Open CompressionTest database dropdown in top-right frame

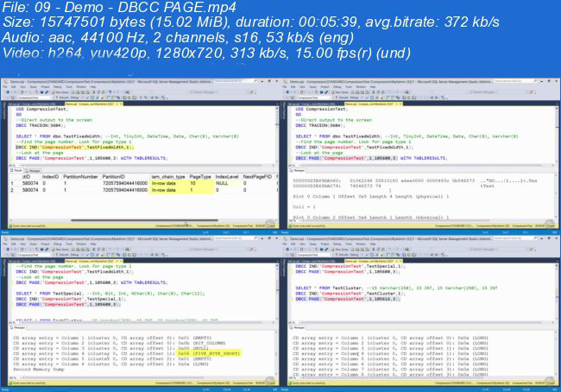314,98
